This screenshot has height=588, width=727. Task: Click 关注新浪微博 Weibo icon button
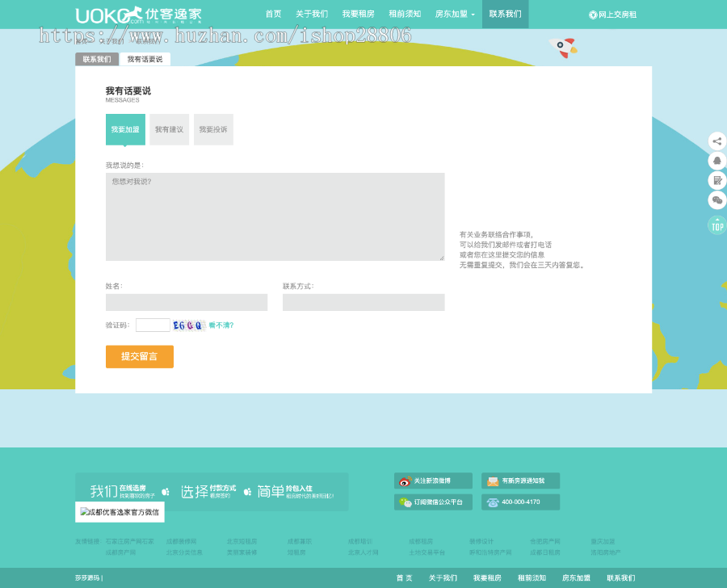pyautogui.click(x=404, y=481)
